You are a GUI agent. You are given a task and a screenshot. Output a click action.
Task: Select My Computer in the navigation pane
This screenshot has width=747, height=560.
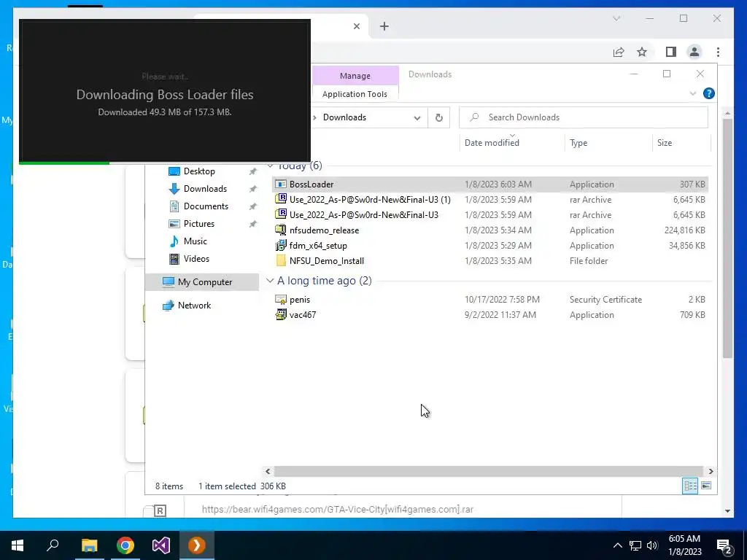coord(202,282)
